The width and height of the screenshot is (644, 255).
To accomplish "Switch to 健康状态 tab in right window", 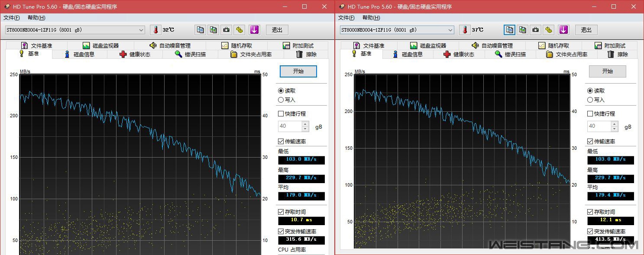I will 459,54.
